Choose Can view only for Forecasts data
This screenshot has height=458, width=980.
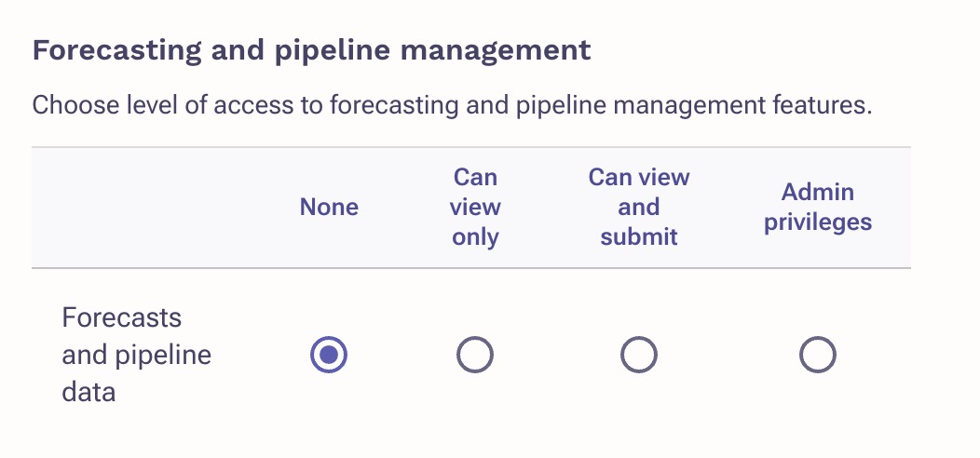click(x=475, y=355)
